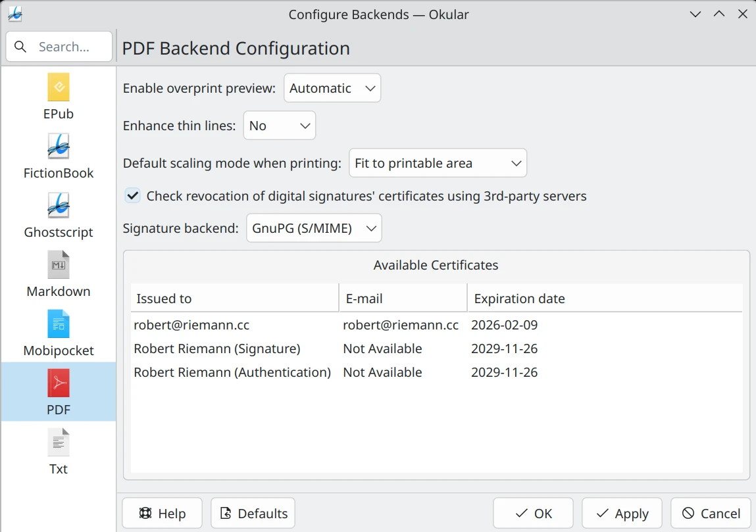Click the 2026-02-09 expiration date cell

[x=504, y=325]
